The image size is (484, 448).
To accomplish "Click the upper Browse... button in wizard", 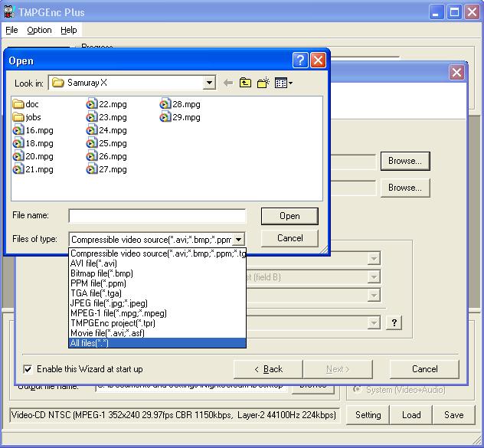I will [x=405, y=161].
